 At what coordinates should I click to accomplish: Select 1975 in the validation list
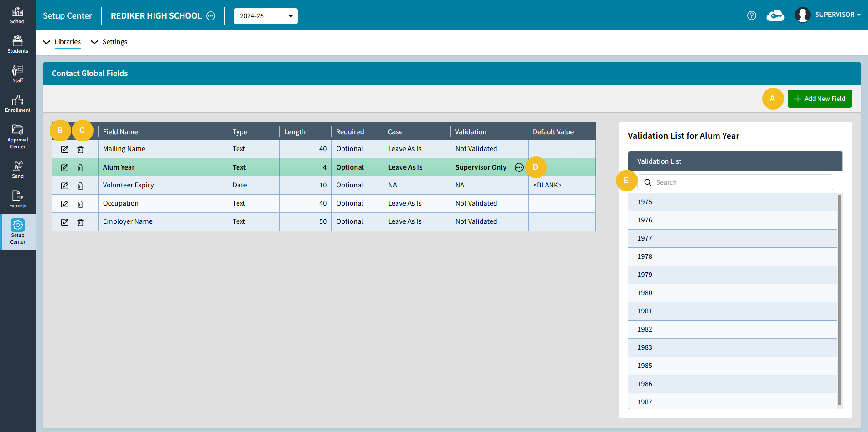tap(732, 202)
